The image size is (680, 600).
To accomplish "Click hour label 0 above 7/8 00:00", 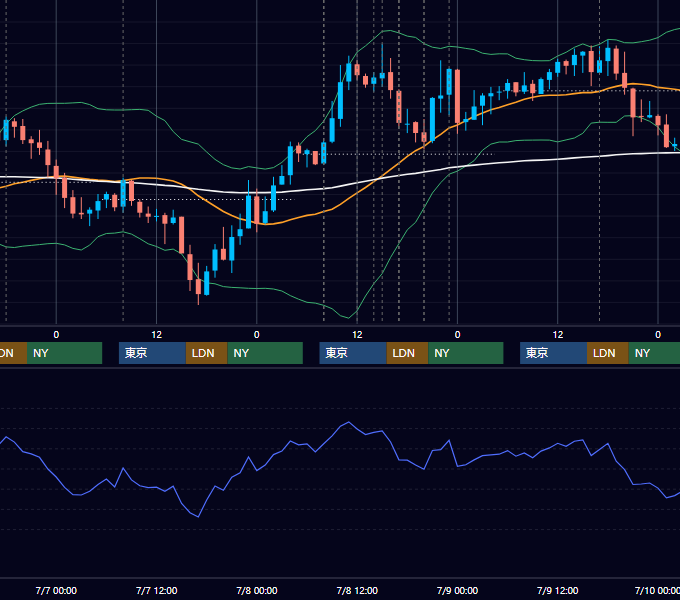I will click(x=257, y=335).
